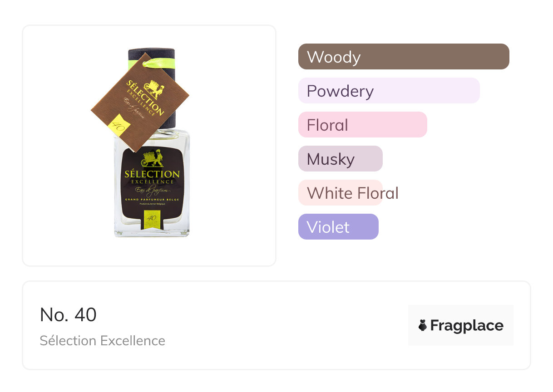Open the Sélection Excellence brand link

(102, 341)
